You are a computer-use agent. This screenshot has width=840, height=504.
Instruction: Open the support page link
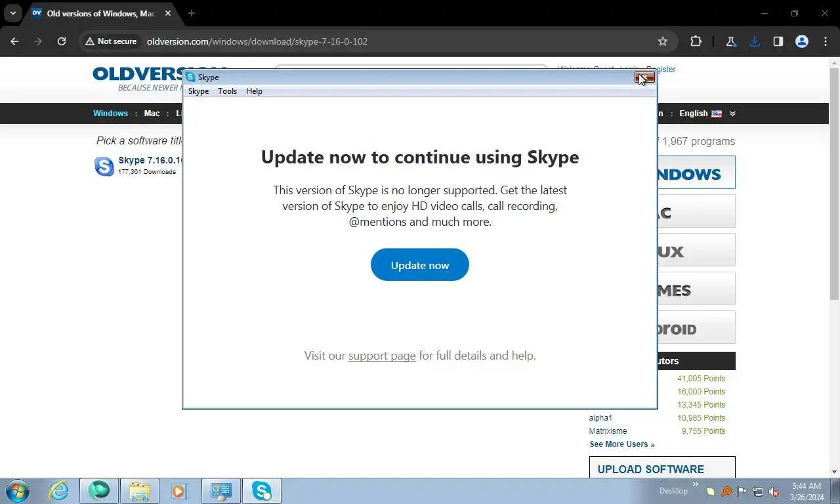pyautogui.click(x=382, y=356)
